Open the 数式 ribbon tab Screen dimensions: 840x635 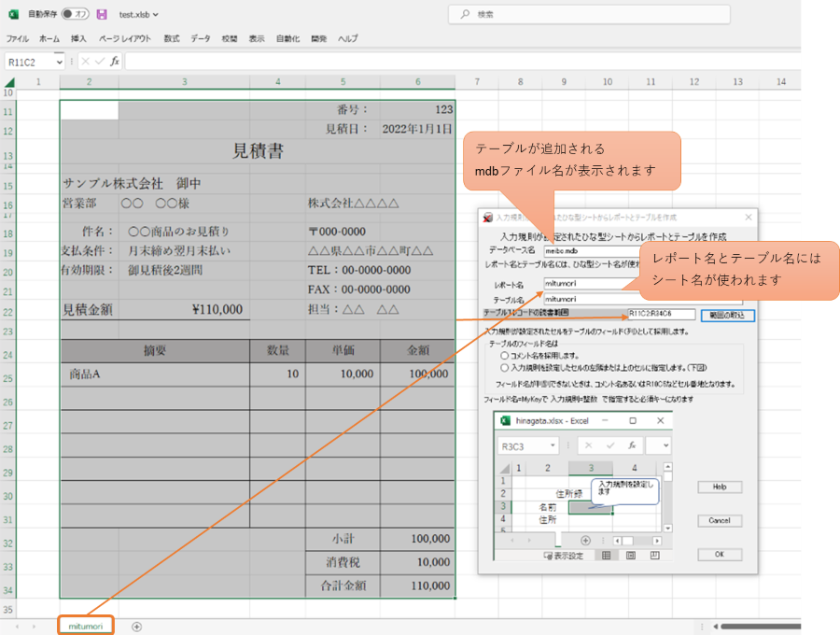(172, 38)
